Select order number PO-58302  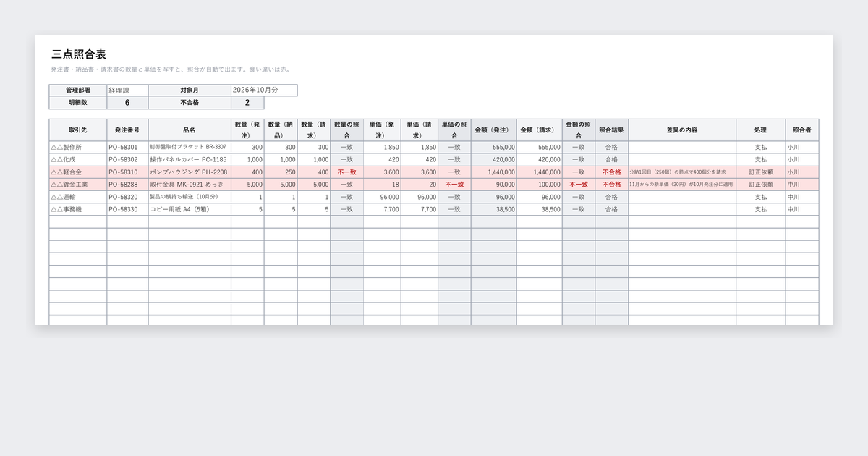click(127, 159)
